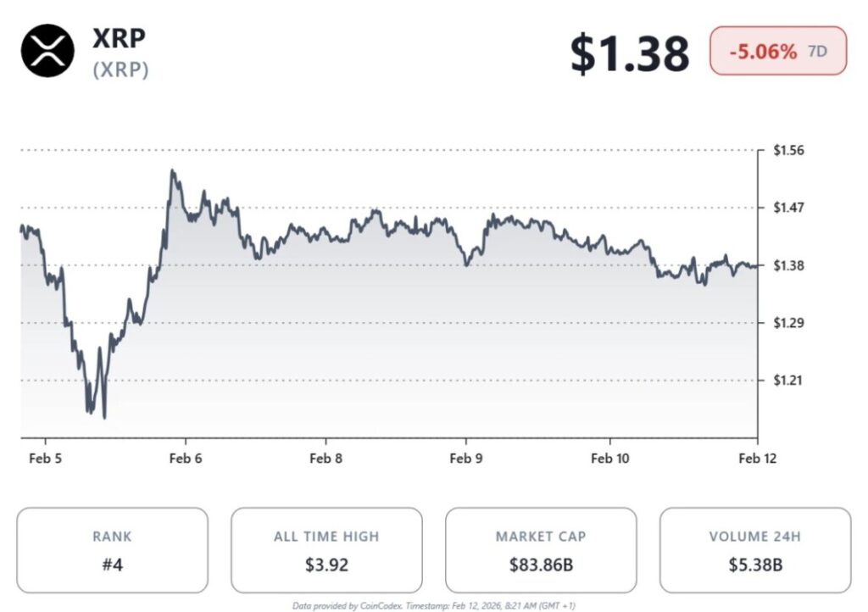Click the $1.38 current price

(629, 53)
